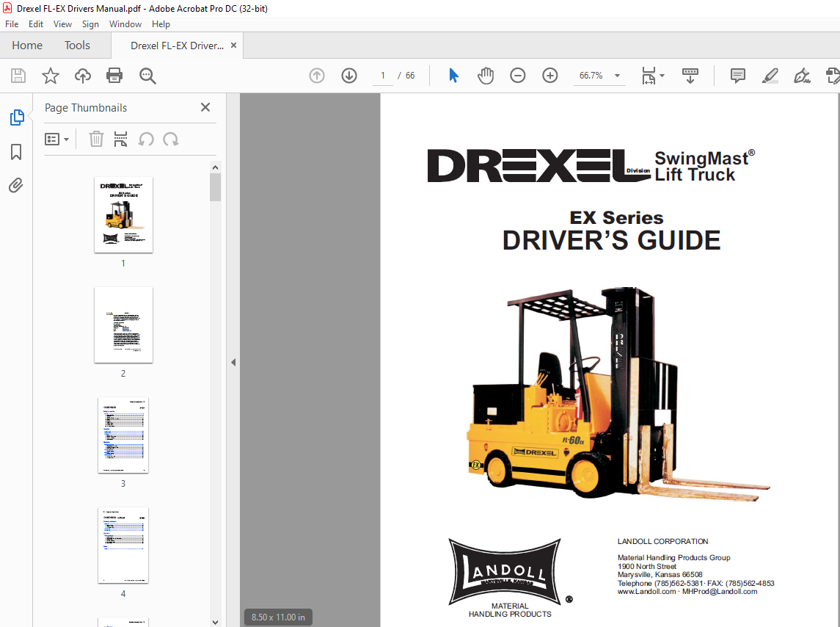
Task: Add a sticky note comment
Action: [738, 76]
